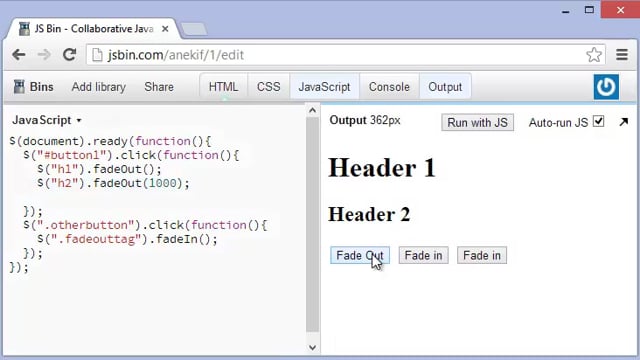This screenshot has width=640, height=360.
Task: Open the Bins menu
Action: [33, 87]
